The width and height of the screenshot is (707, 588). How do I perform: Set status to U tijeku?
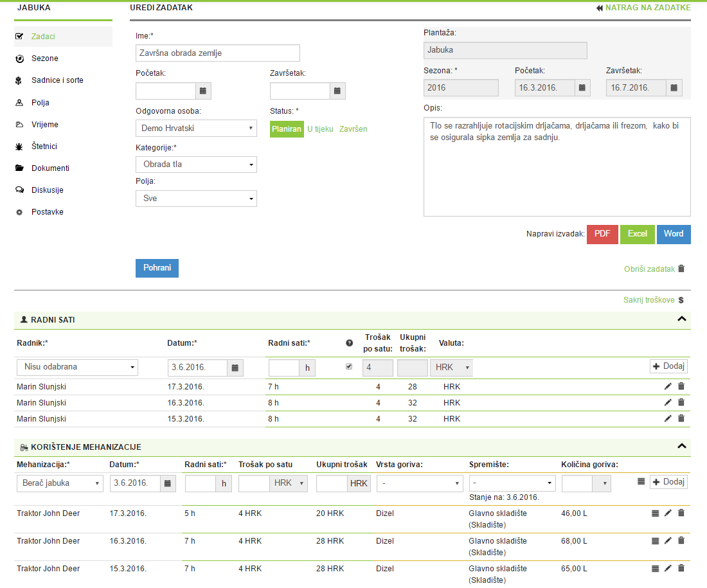tap(320, 129)
